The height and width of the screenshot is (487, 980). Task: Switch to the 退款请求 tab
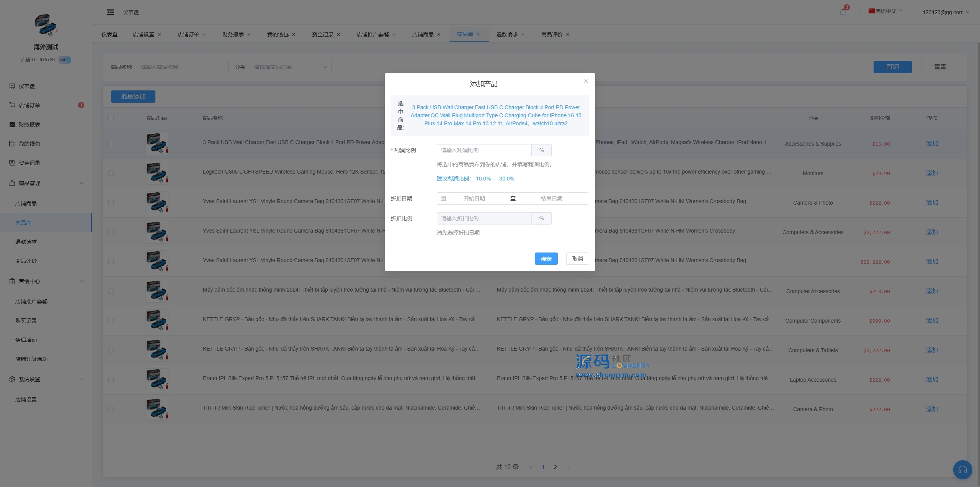[x=507, y=34]
